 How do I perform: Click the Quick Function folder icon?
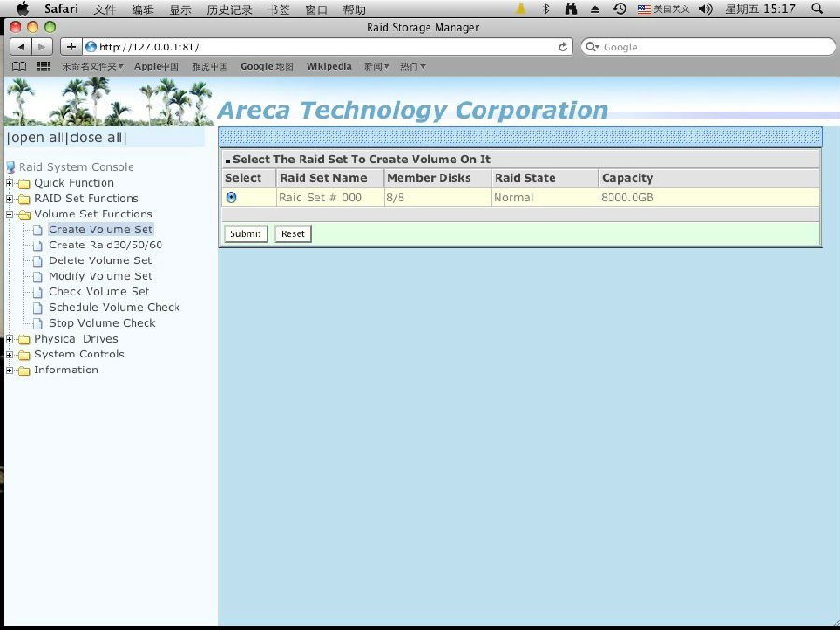(x=23, y=184)
